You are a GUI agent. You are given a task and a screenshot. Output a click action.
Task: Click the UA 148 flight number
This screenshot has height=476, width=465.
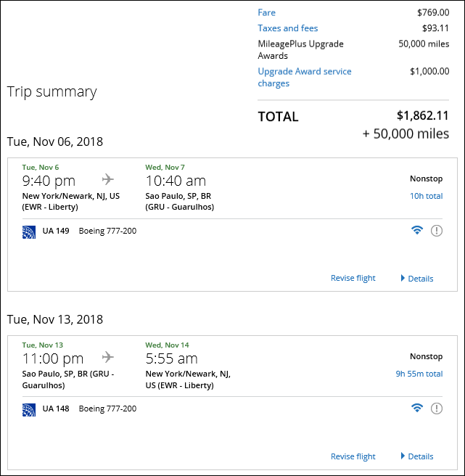(56, 409)
